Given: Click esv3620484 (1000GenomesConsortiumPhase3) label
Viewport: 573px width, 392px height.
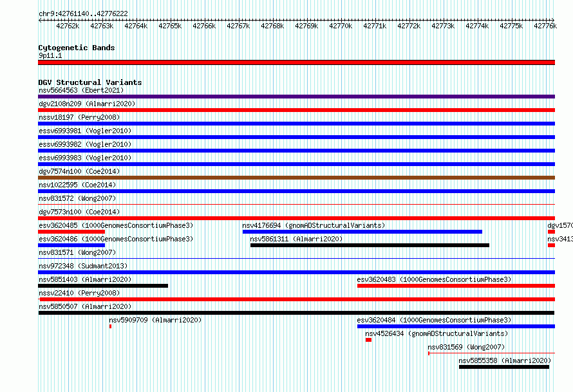Looking at the screenshot, I should tap(434, 320).
